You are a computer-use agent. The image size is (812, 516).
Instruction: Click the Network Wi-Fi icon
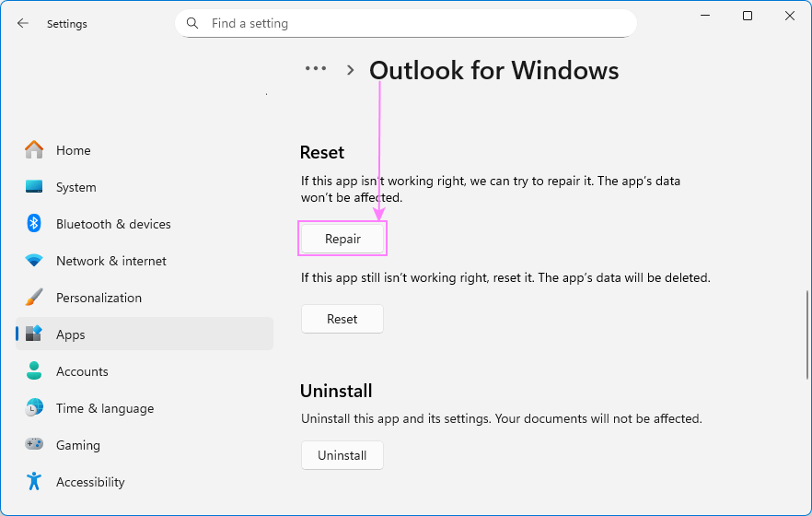tap(34, 260)
